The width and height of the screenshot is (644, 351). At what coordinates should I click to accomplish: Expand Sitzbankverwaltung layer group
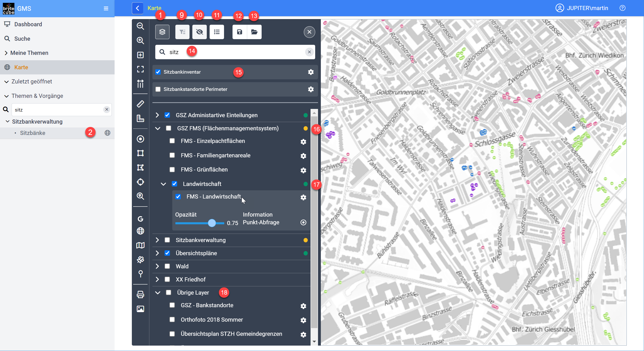[157, 240]
